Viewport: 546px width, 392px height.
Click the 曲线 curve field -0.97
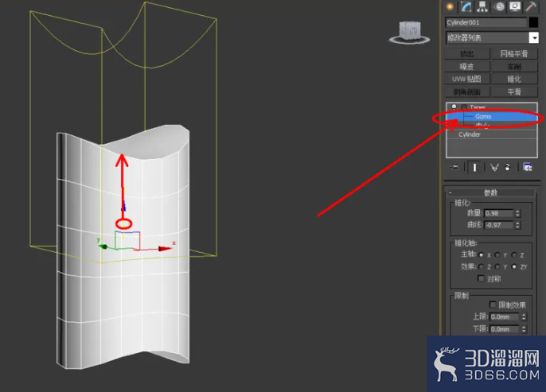(x=498, y=225)
